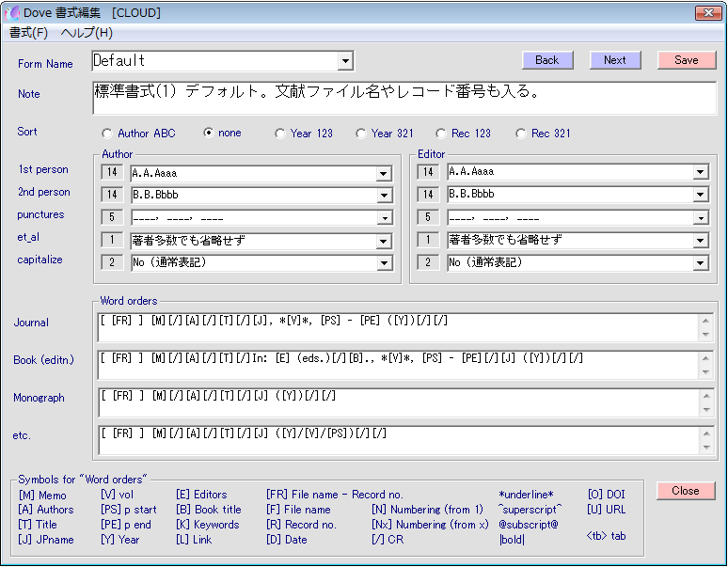Open Author 1st person format dropdown
Screen dimensions: 728x567
coord(383,173)
